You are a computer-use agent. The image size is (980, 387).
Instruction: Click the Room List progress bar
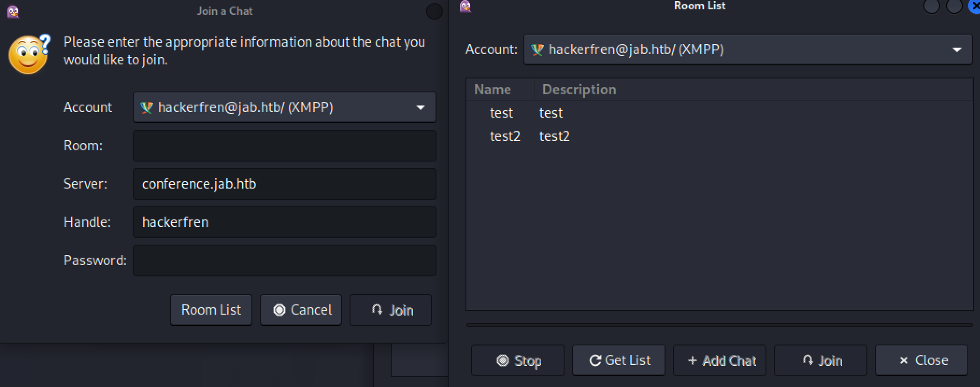719,324
